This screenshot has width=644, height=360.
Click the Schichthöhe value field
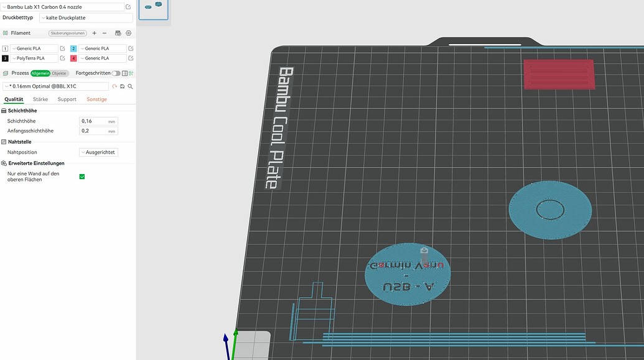[x=98, y=121]
